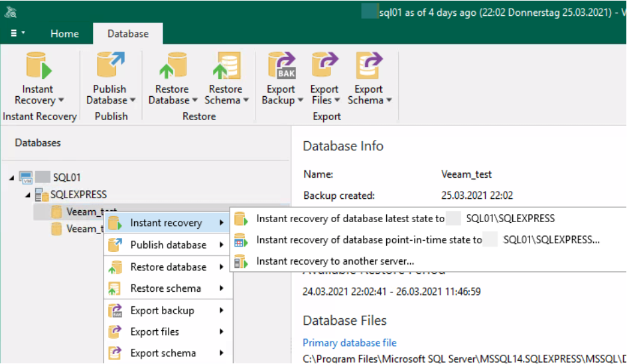
Task: Choose Export schema in context menu
Action: 169,353
